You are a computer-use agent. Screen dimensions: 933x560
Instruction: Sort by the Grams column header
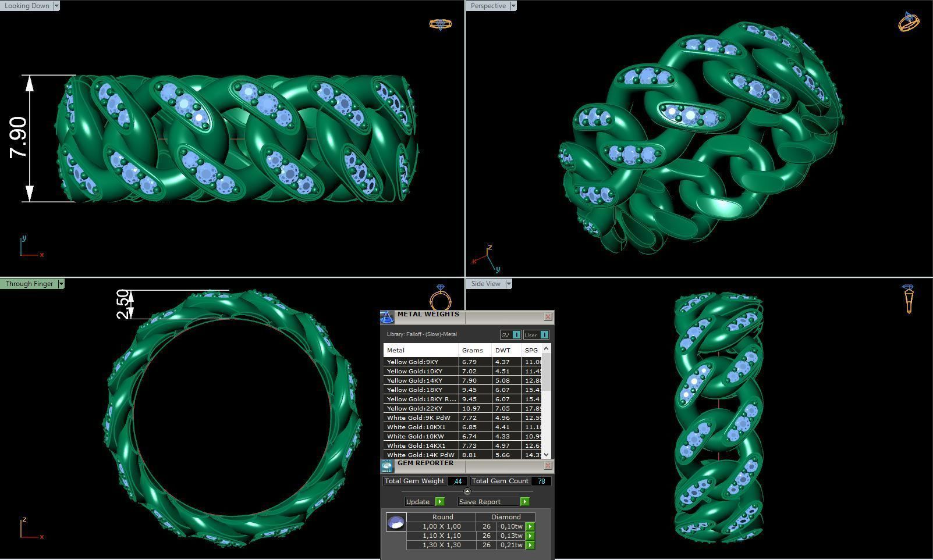475,350
